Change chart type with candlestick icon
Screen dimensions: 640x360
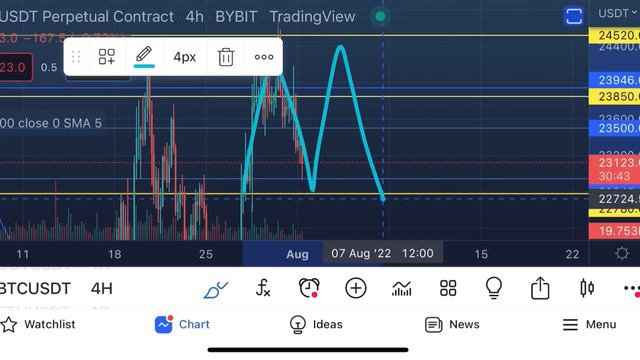click(x=587, y=288)
